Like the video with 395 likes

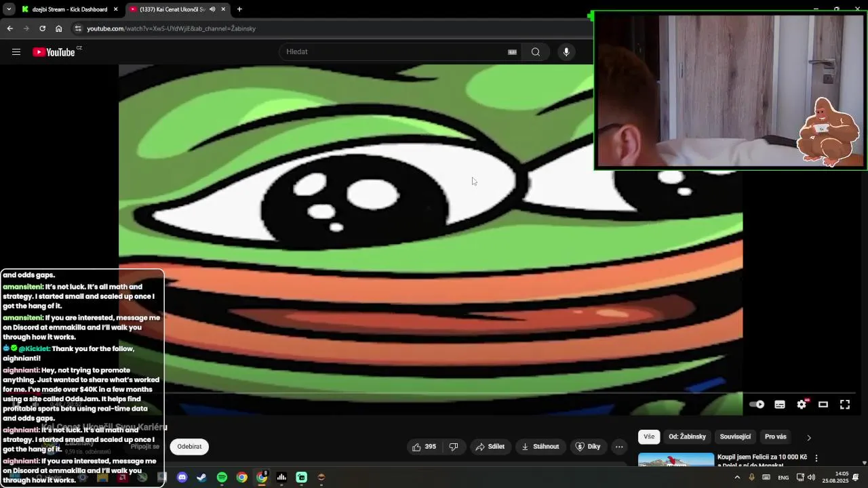(425, 447)
